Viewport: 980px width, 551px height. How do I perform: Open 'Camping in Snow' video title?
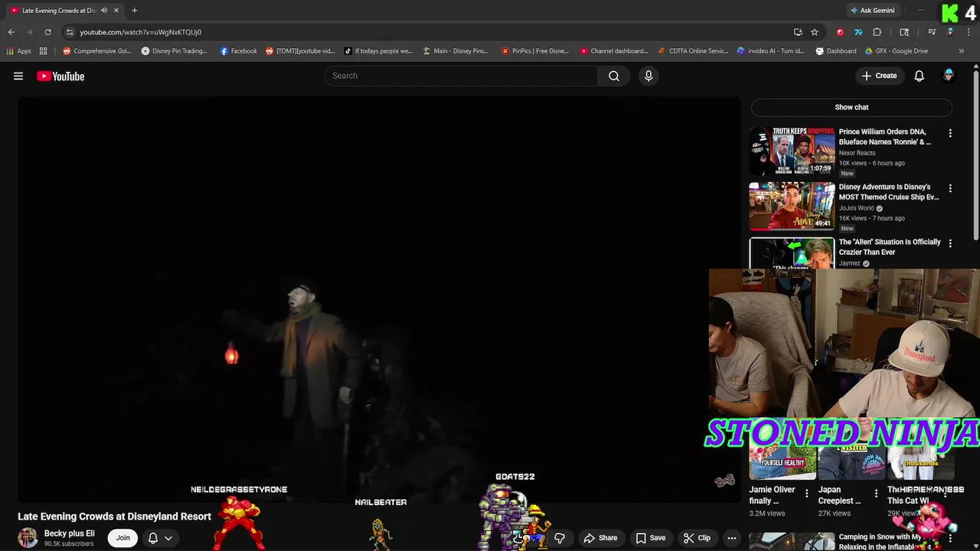(x=880, y=542)
